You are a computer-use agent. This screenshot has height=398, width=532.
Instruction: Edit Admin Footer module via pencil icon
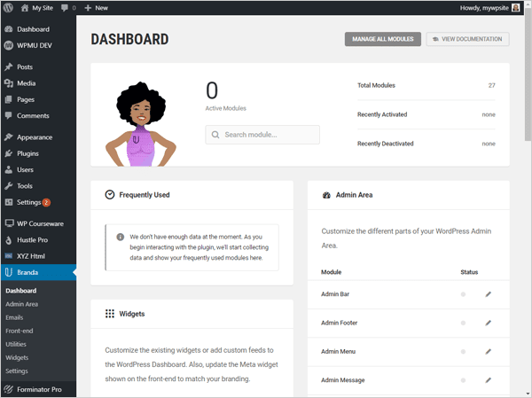coord(488,323)
